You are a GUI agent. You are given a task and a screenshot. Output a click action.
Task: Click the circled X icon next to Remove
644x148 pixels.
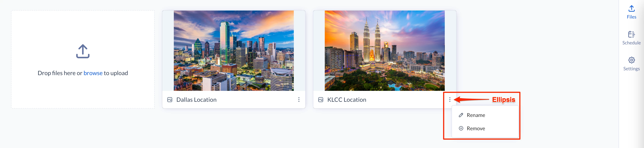tap(461, 128)
